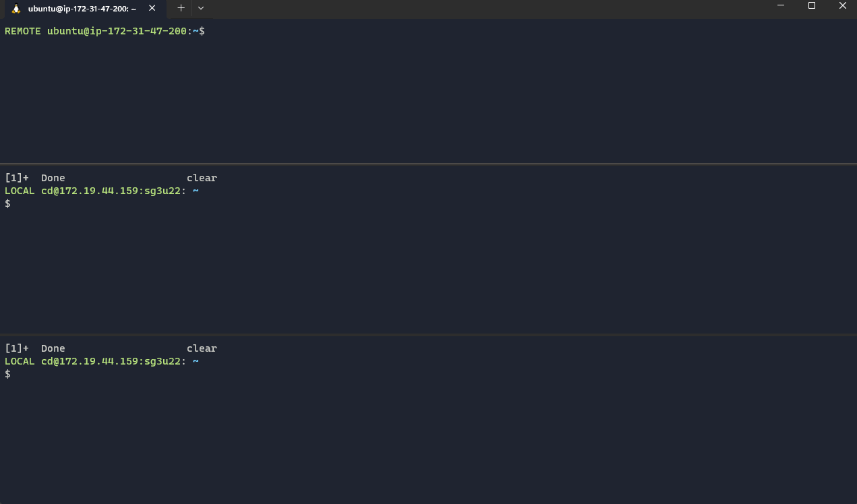857x504 pixels.
Task: Minimize the terminal window
Action: (781, 6)
